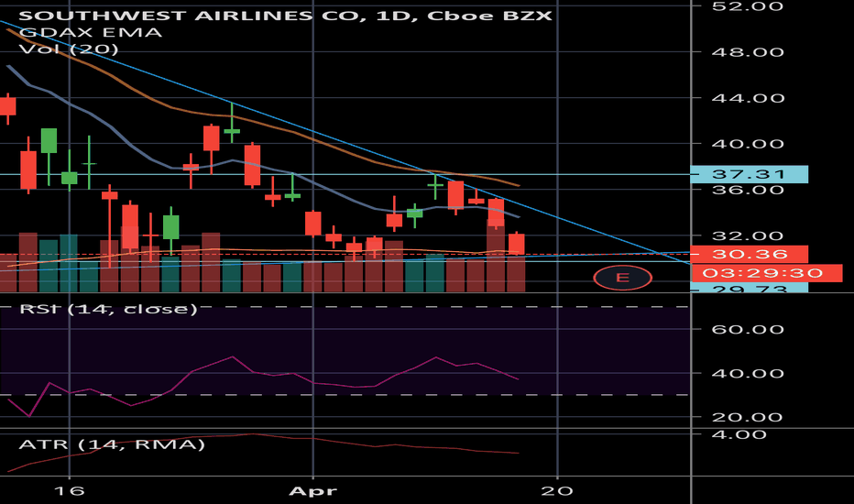Viewport: 854px width, 504px height.
Task: Click the 36.00 price axis value
Action: (x=748, y=191)
